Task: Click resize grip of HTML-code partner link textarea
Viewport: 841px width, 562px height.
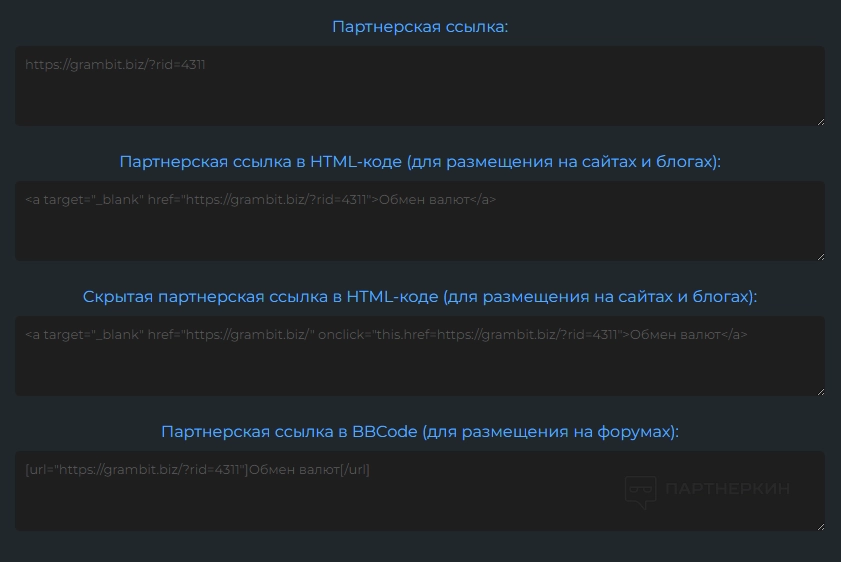Action: click(820, 256)
